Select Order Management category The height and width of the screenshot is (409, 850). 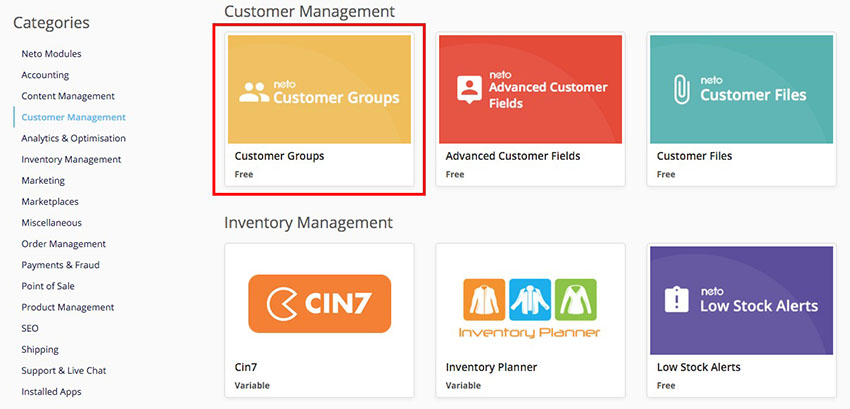click(64, 244)
